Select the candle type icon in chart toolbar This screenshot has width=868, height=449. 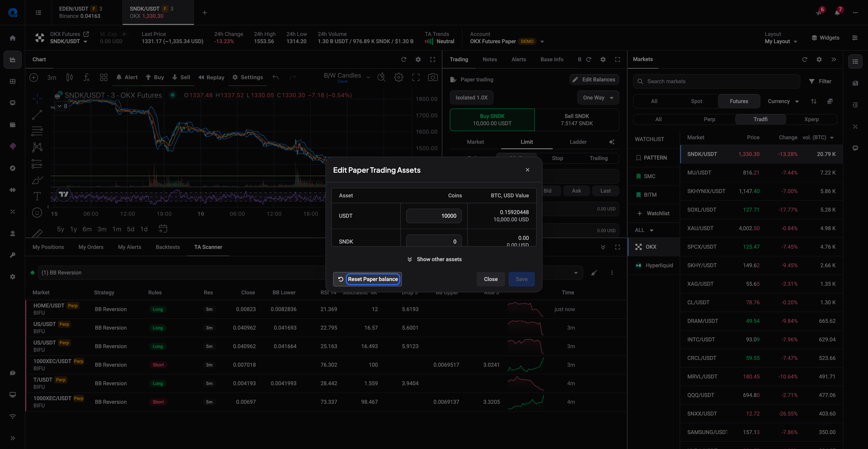tap(69, 77)
